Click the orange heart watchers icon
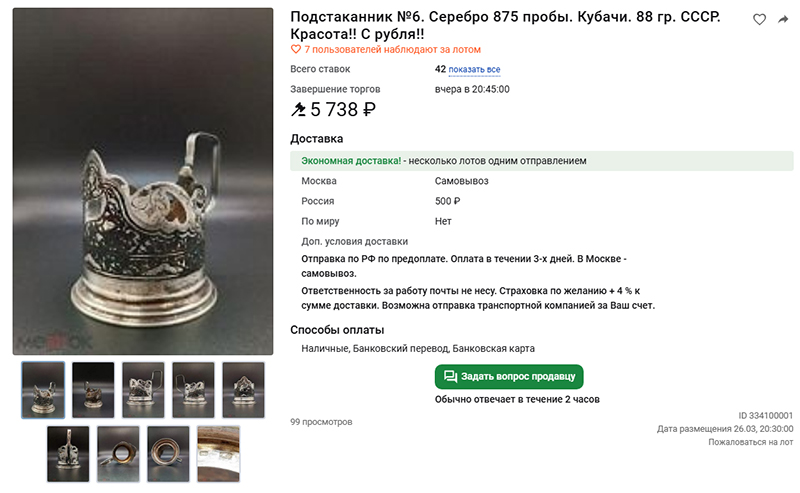 coord(295,50)
